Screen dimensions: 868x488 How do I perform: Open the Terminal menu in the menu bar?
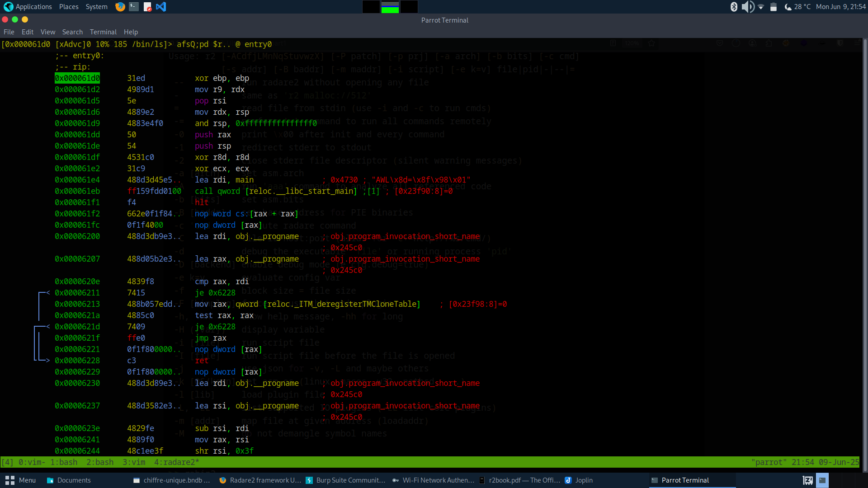click(x=103, y=32)
